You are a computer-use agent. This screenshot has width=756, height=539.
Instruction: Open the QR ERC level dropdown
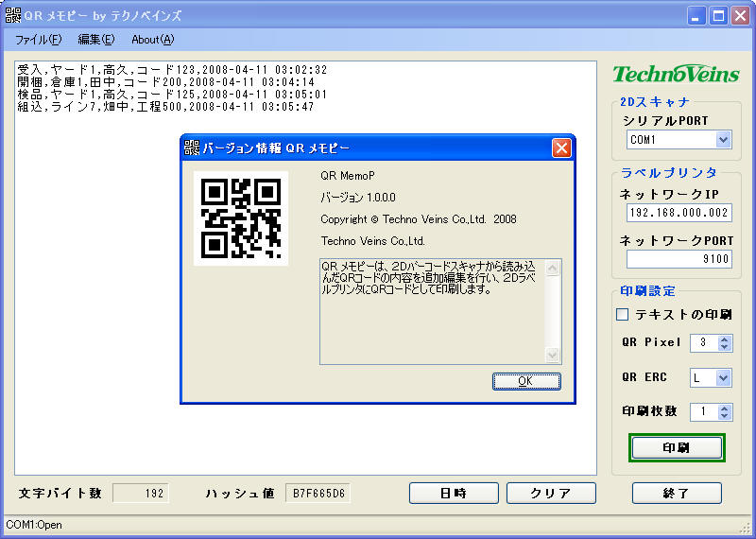point(723,378)
